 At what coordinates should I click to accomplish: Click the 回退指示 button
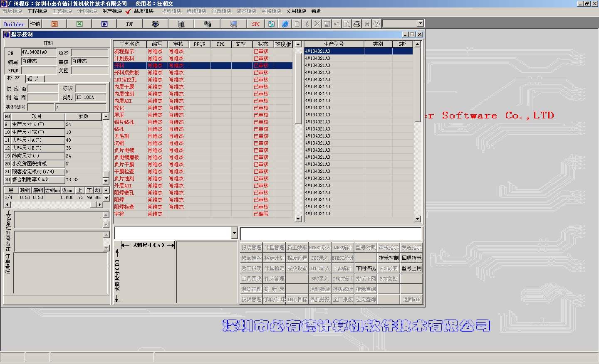(411, 258)
